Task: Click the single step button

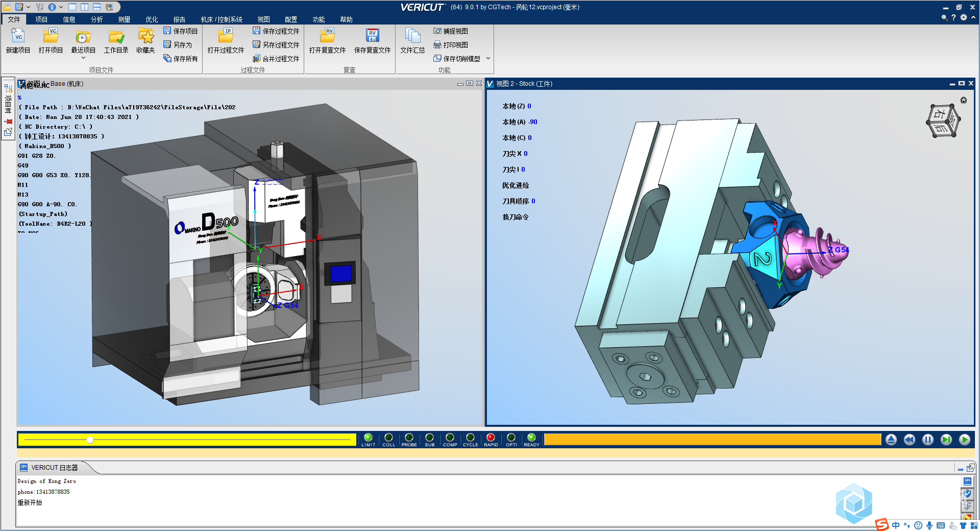Action: [x=946, y=440]
